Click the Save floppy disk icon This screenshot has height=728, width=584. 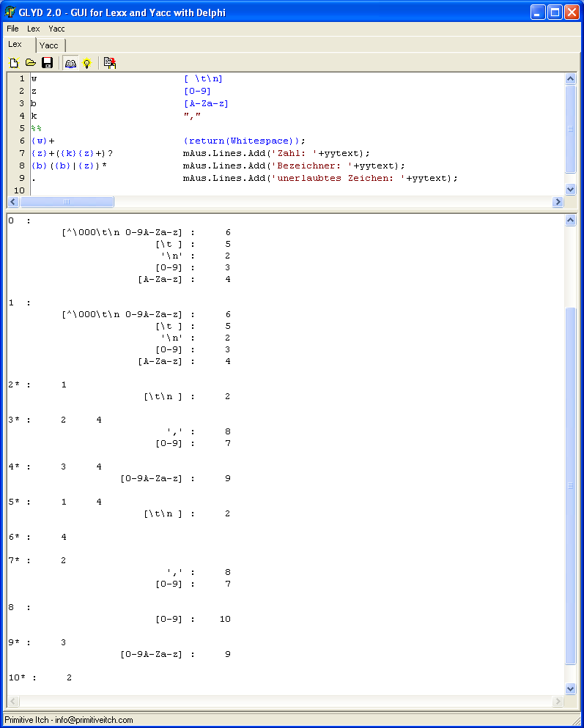47,63
